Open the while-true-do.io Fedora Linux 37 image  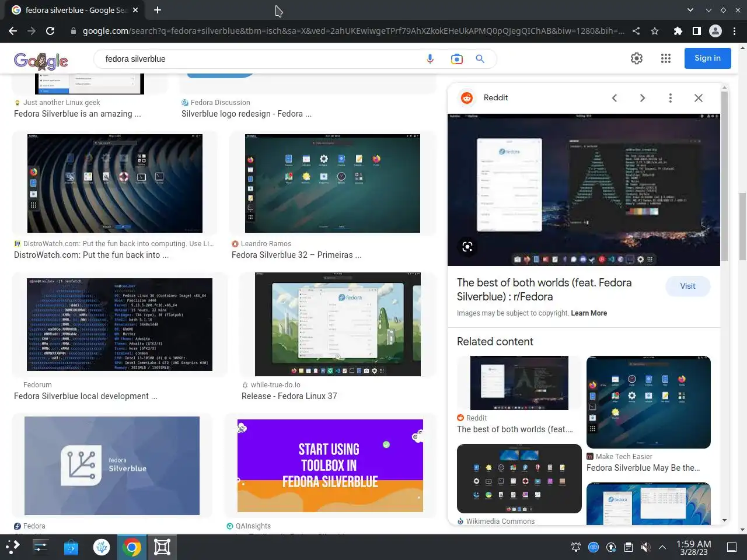coord(338,324)
